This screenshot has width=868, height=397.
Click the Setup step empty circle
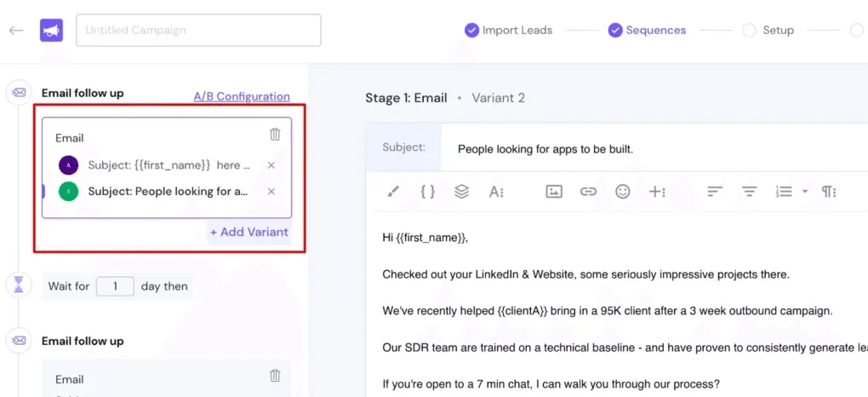click(x=749, y=31)
